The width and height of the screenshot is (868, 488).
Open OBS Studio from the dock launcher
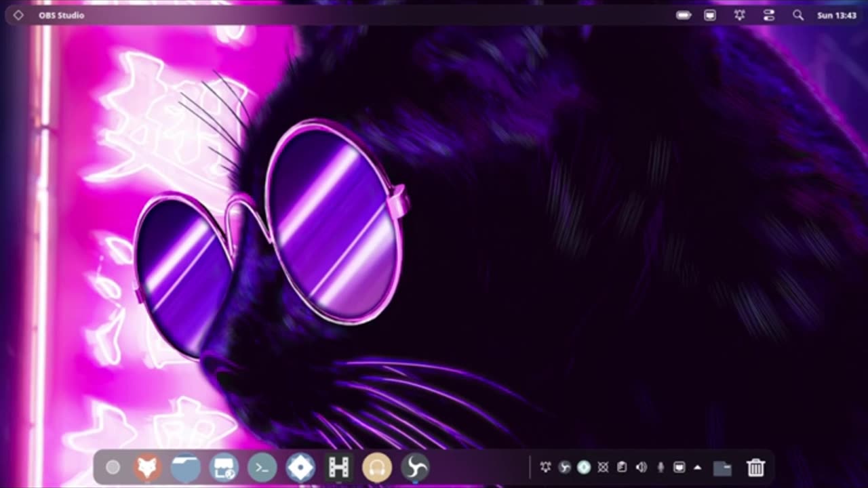pos(415,467)
